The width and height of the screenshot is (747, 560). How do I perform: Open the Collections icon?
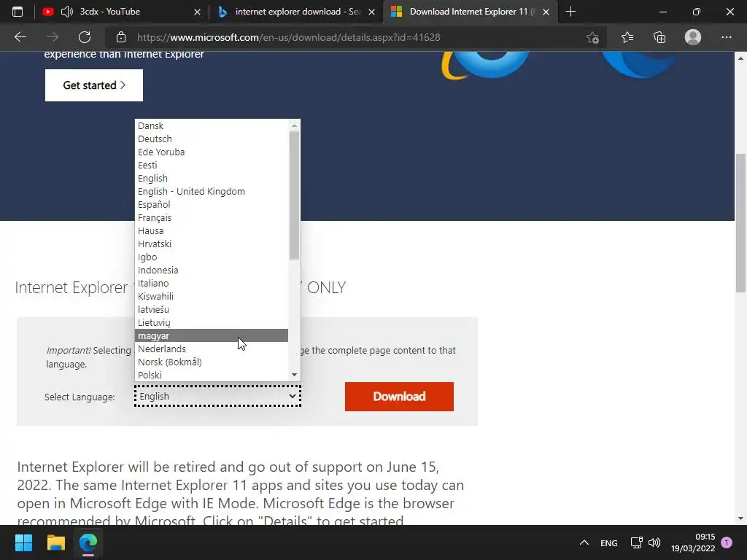pyautogui.click(x=659, y=37)
